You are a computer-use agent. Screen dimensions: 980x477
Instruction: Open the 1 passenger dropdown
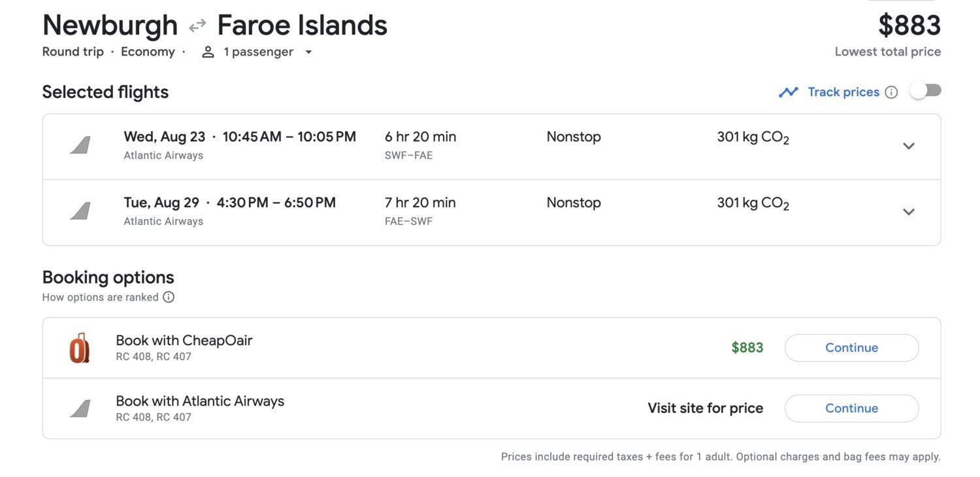point(308,52)
